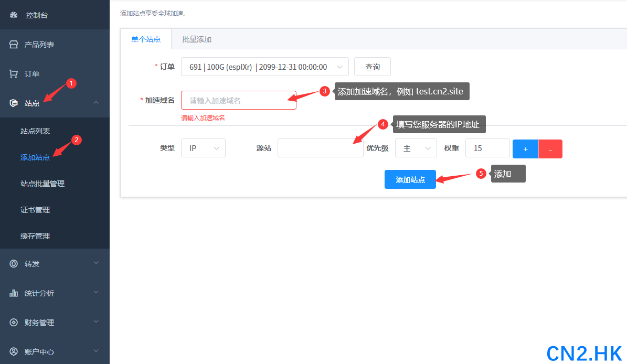Click the storefront icon next to 产品列表

14,45
